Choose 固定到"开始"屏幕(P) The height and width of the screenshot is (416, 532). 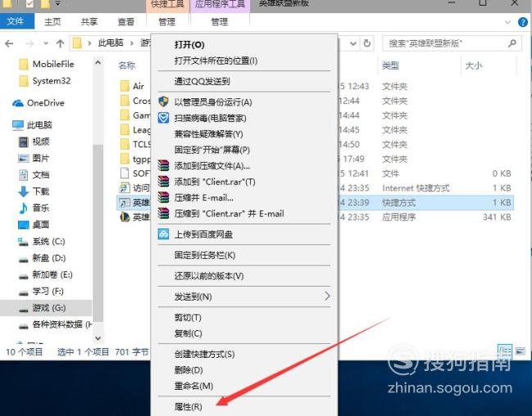pos(212,150)
